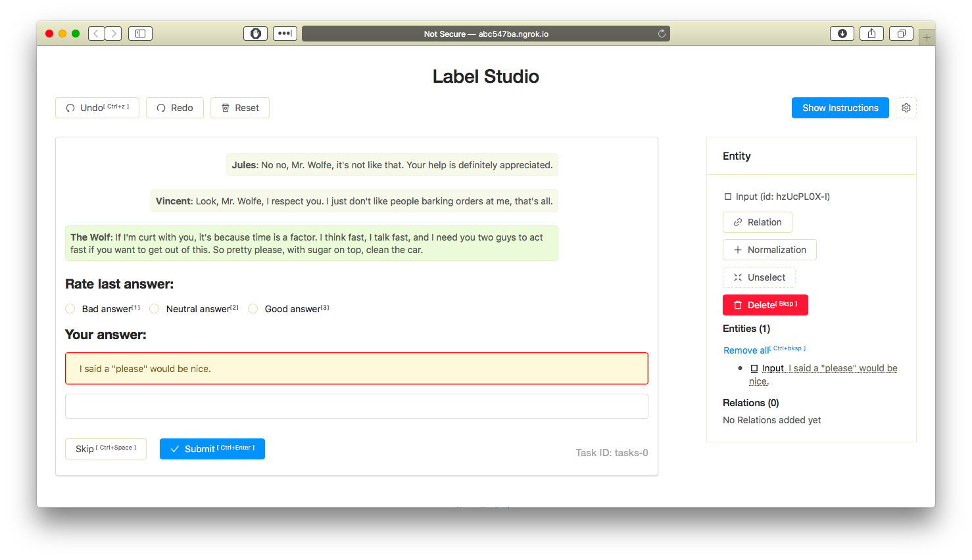The image size is (972, 560).
Task: Open Show Instructions
Action: click(840, 108)
